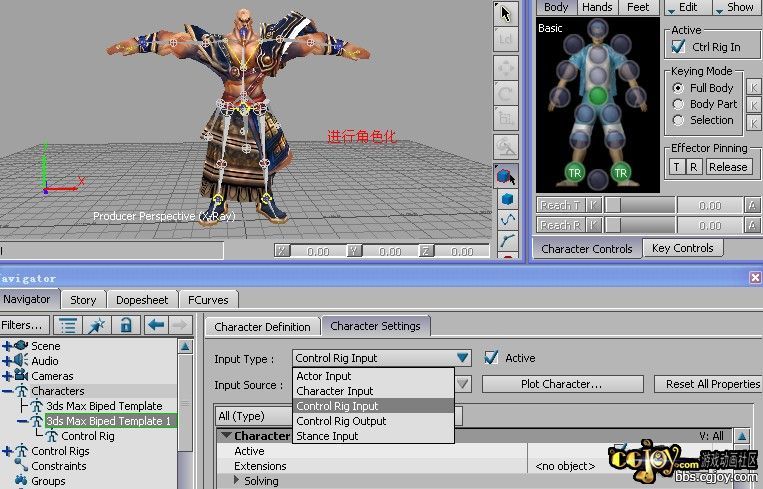The height and width of the screenshot is (489, 763).
Task: Choose the Translate tool with four arrows
Action: click(x=506, y=67)
